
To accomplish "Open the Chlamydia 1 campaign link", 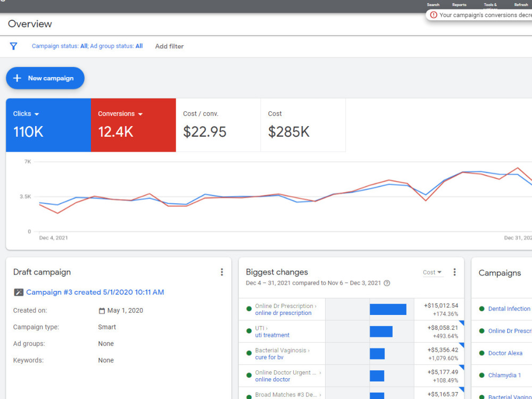I will tap(504, 375).
